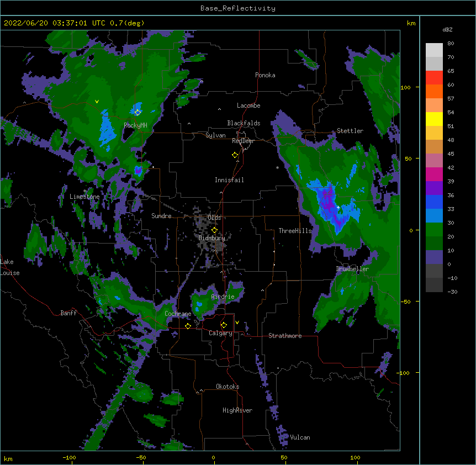Click the white plus marker in the purple storm core
Viewport: 476px width, 465px height.
pyautogui.click(x=338, y=207)
